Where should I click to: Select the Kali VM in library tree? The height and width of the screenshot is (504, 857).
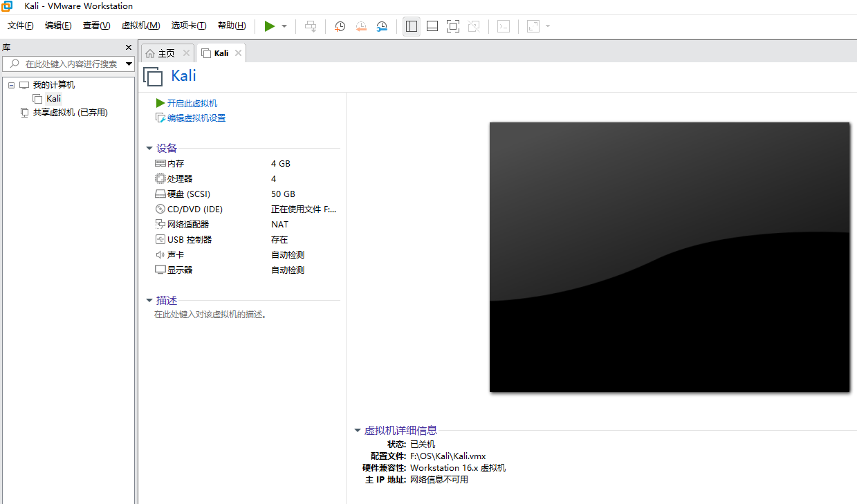pos(53,99)
